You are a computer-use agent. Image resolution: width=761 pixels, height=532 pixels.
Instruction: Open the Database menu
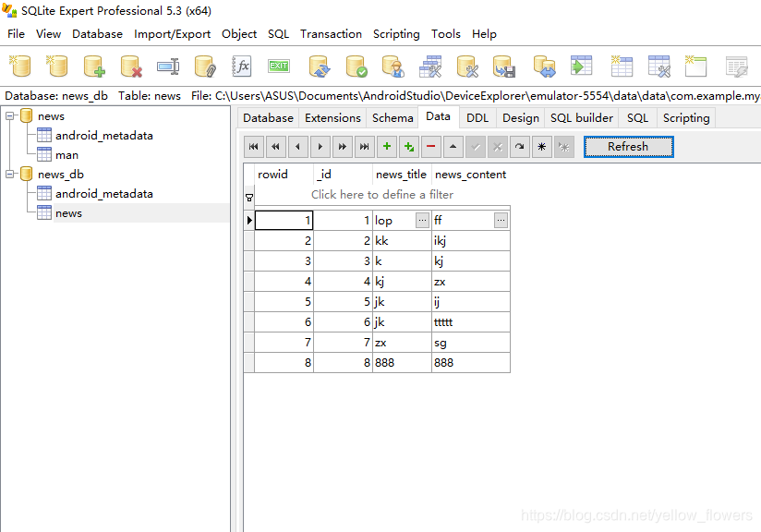pos(97,34)
